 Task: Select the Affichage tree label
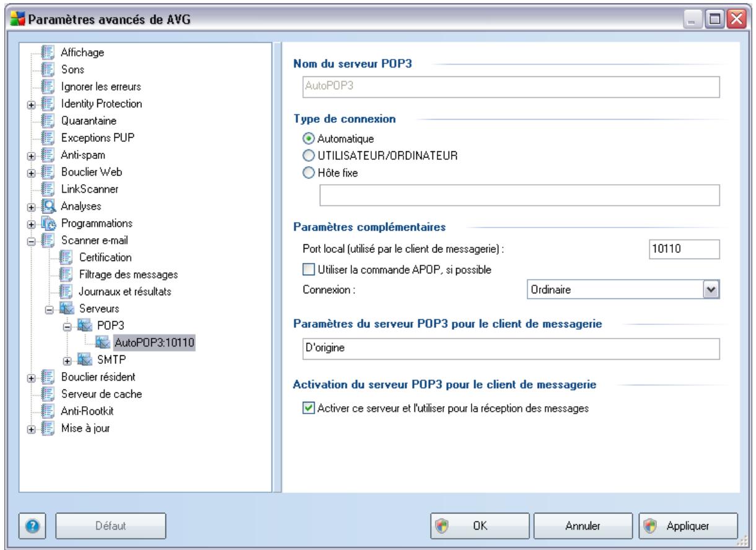click(x=82, y=53)
